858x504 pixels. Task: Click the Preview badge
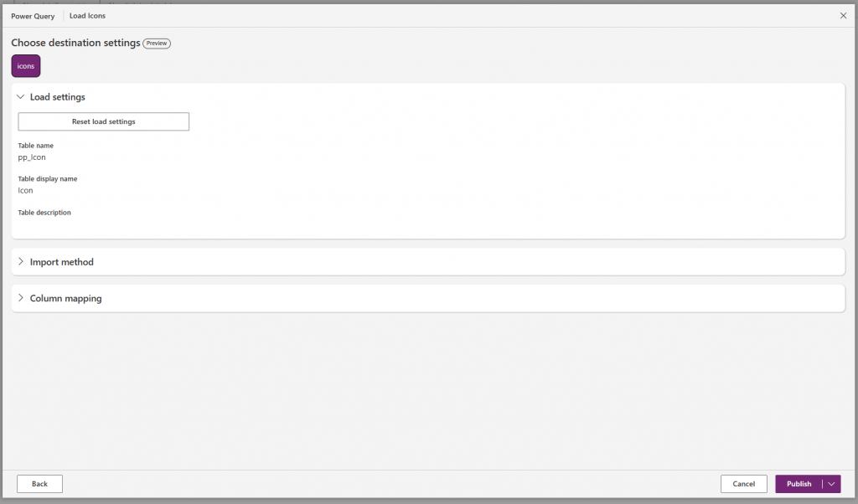click(x=157, y=44)
